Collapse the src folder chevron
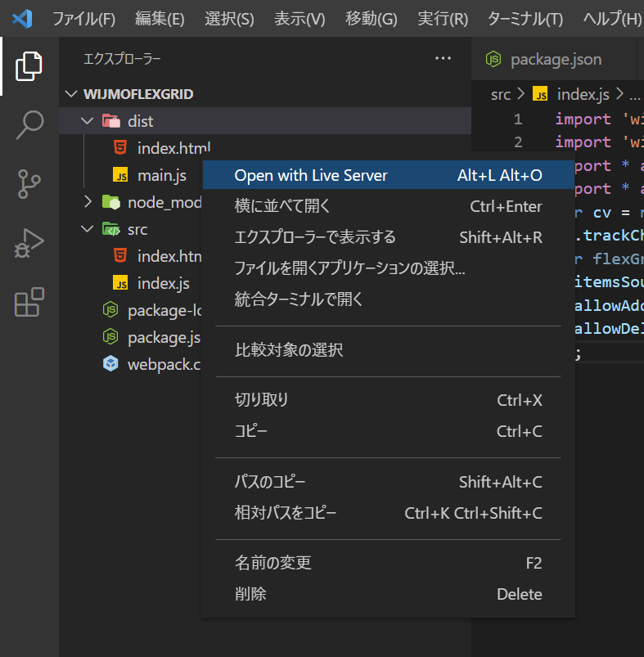This screenshot has width=644, height=657. [x=88, y=229]
